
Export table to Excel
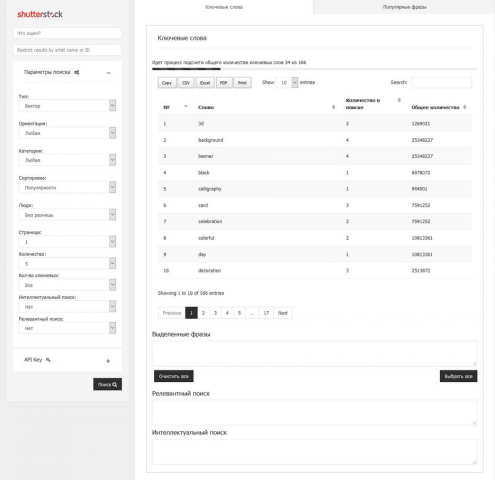coord(205,83)
